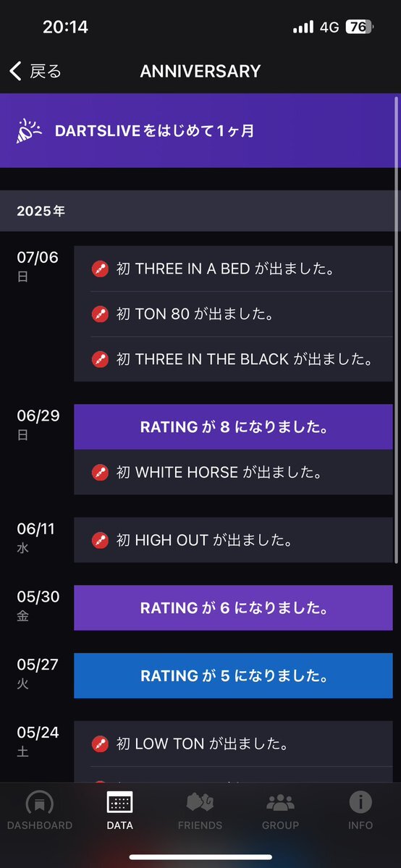Tap the dart icon beside WHITE HORSE

click(x=100, y=472)
